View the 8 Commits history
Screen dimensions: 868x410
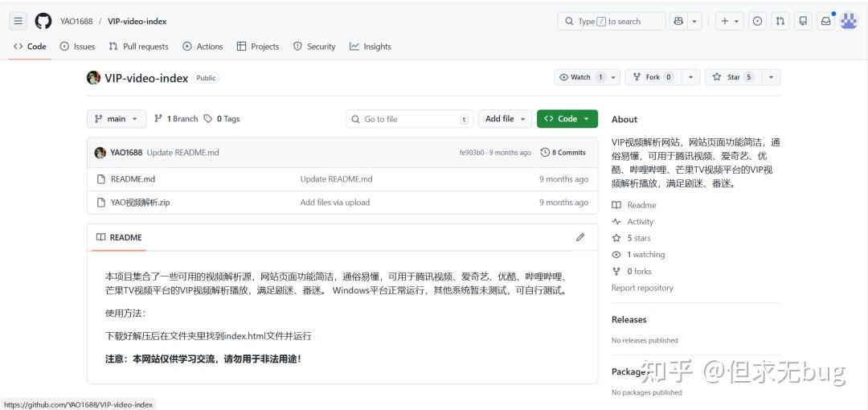pos(563,153)
